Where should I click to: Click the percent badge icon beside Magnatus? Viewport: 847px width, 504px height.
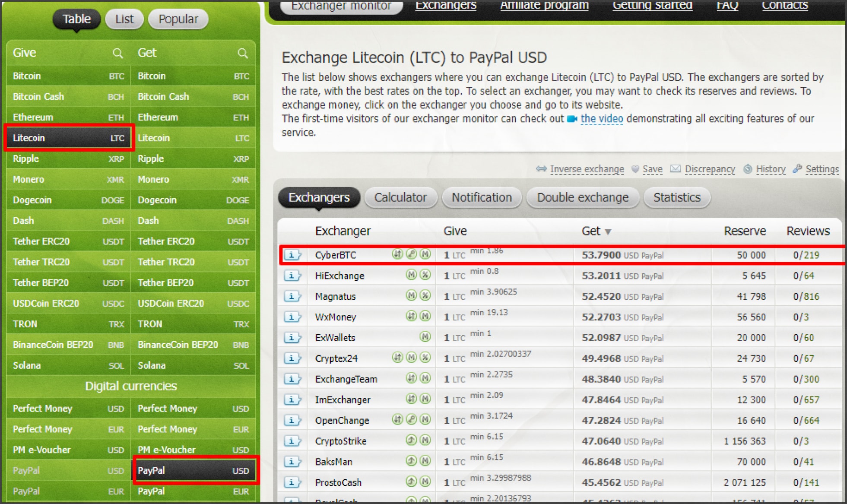click(x=425, y=295)
